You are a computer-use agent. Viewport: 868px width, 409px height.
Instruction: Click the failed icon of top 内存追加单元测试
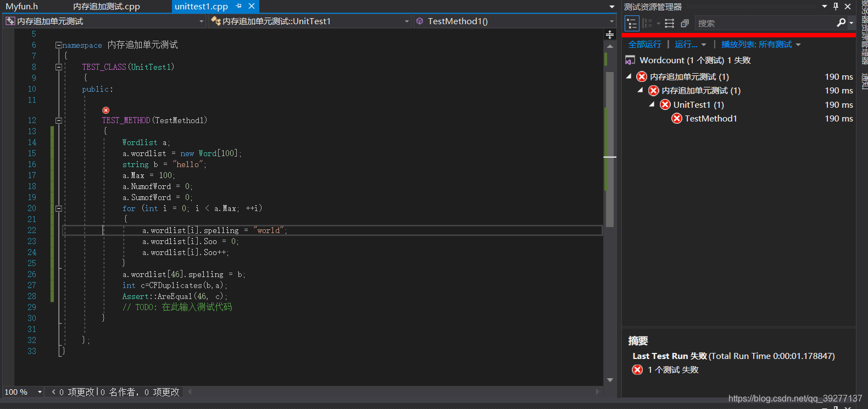pyautogui.click(x=642, y=76)
